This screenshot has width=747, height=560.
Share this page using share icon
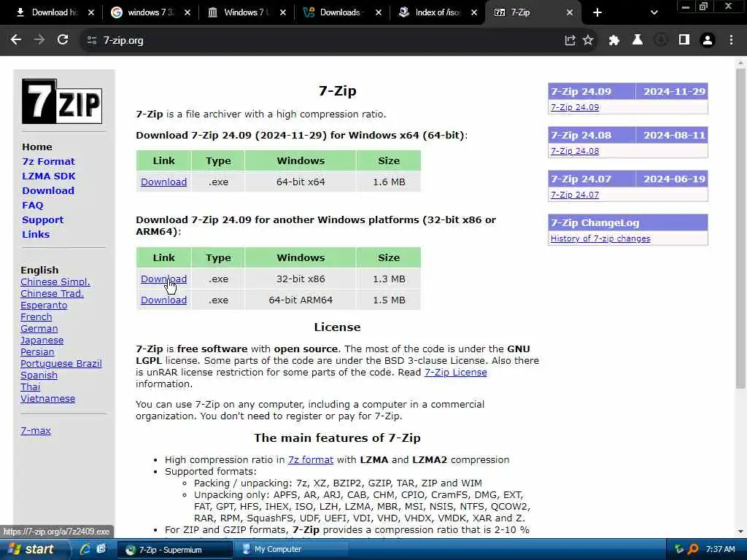(x=570, y=41)
